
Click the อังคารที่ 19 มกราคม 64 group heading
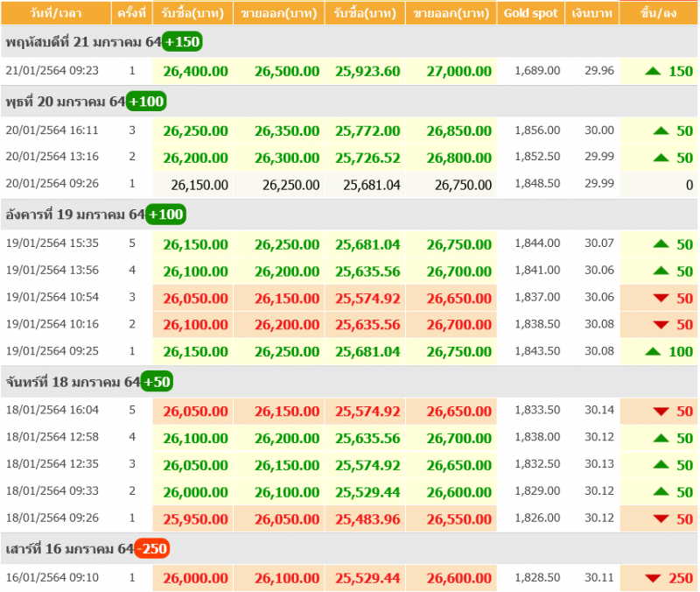(74, 215)
